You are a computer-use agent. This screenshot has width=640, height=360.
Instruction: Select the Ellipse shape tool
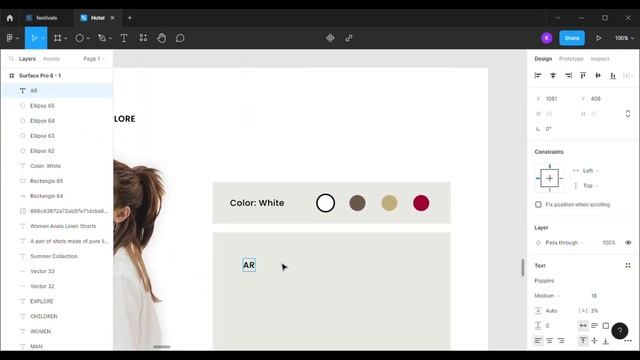80,38
